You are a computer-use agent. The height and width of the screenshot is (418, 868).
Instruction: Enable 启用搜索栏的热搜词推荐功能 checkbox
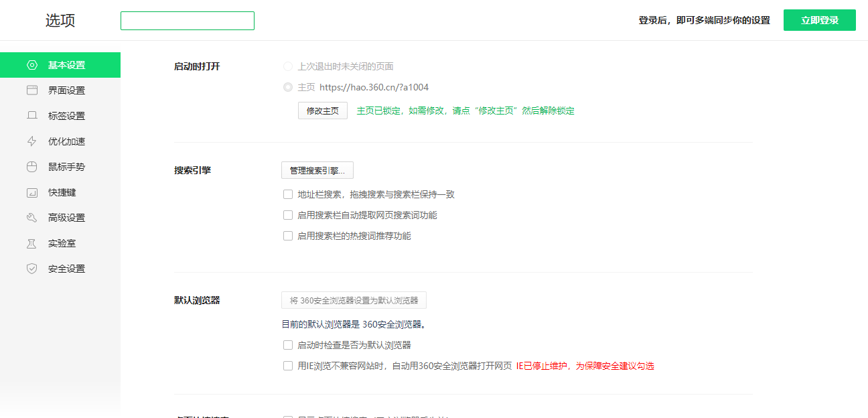(288, 236)
